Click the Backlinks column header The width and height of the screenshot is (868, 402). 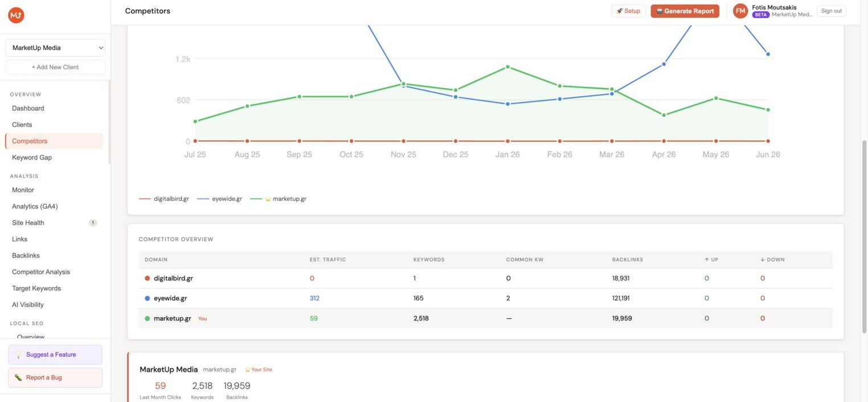click(x=628, y=260)
